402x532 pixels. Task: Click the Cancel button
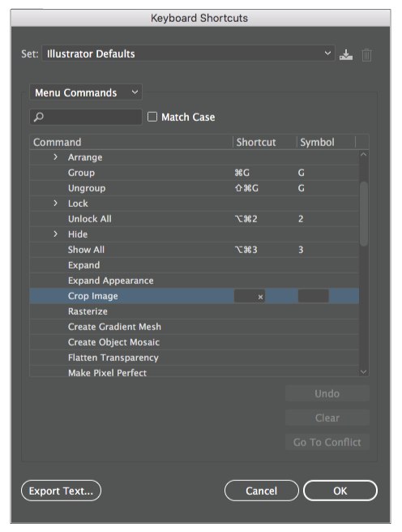pos(261,491)
